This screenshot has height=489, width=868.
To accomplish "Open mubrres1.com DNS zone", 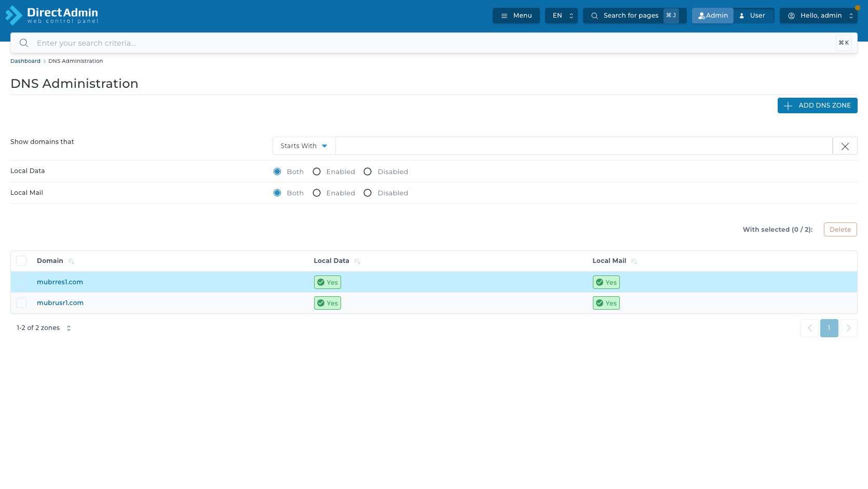I will coord(60,282).
